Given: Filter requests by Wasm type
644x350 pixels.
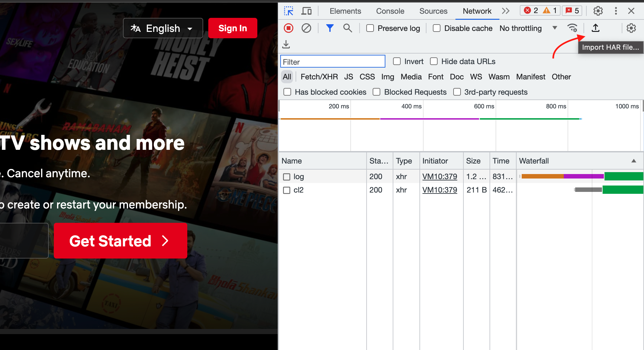Looking at the screenshot, I should 499,77.
